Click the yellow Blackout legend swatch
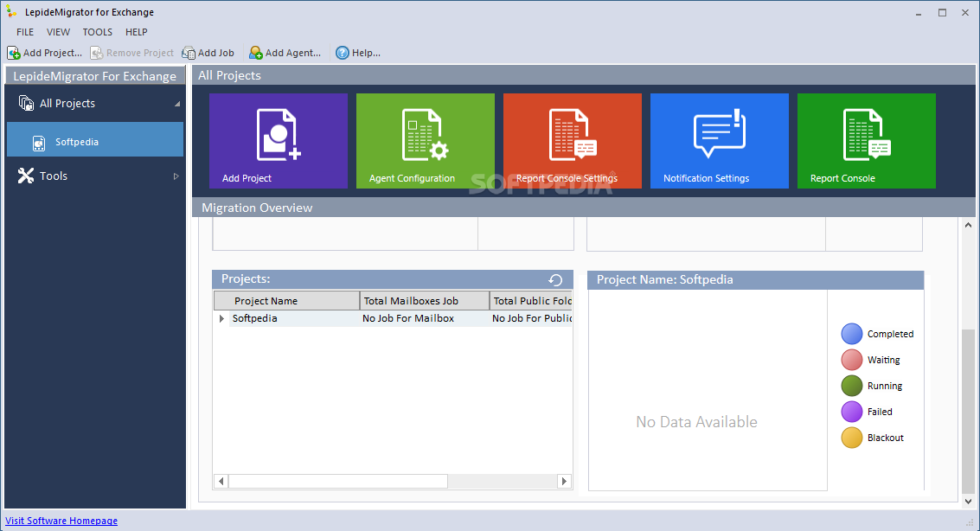The image size is (980, 531). 852,438
